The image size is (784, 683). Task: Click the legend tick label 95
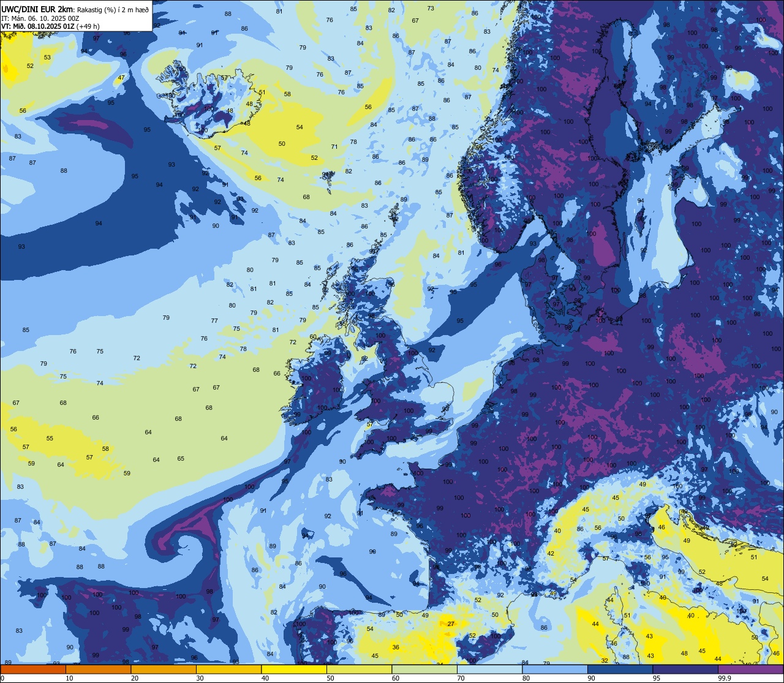[657, 678]
